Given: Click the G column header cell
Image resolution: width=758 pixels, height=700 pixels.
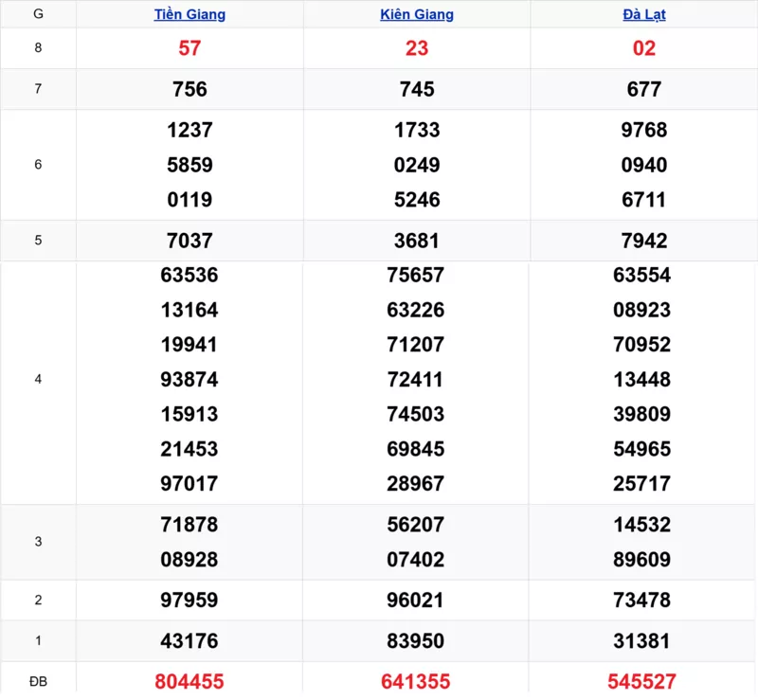Looking at the screenshot, I should tap(38, 14).
